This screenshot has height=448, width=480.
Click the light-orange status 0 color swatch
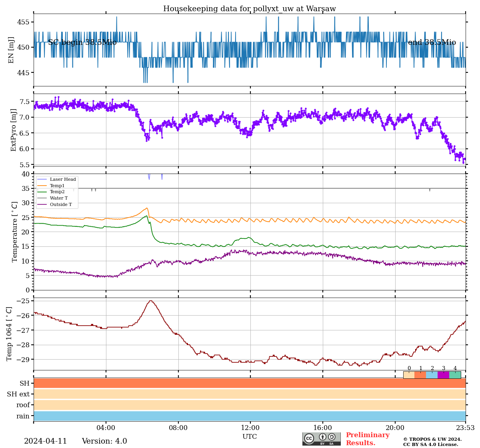(409, 375)
